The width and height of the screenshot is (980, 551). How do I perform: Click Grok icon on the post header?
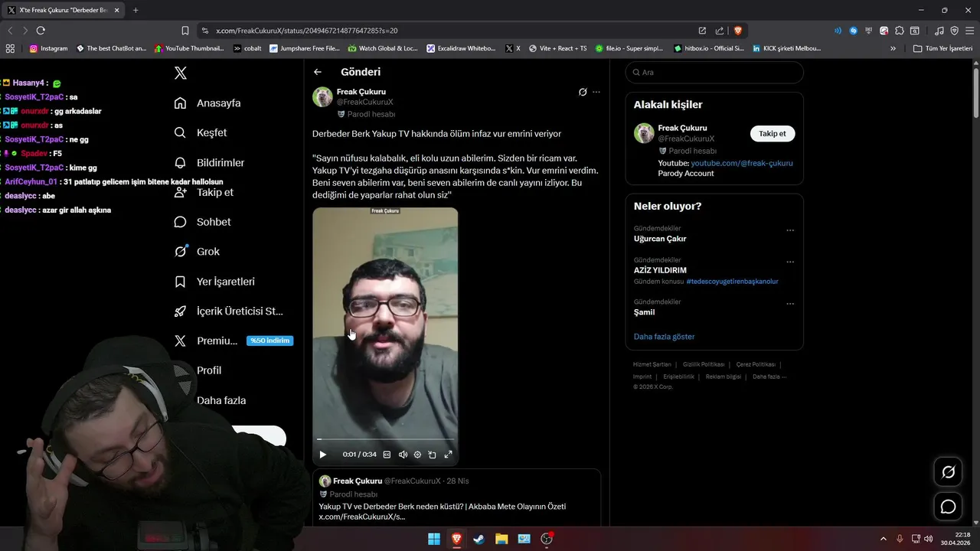583,92
